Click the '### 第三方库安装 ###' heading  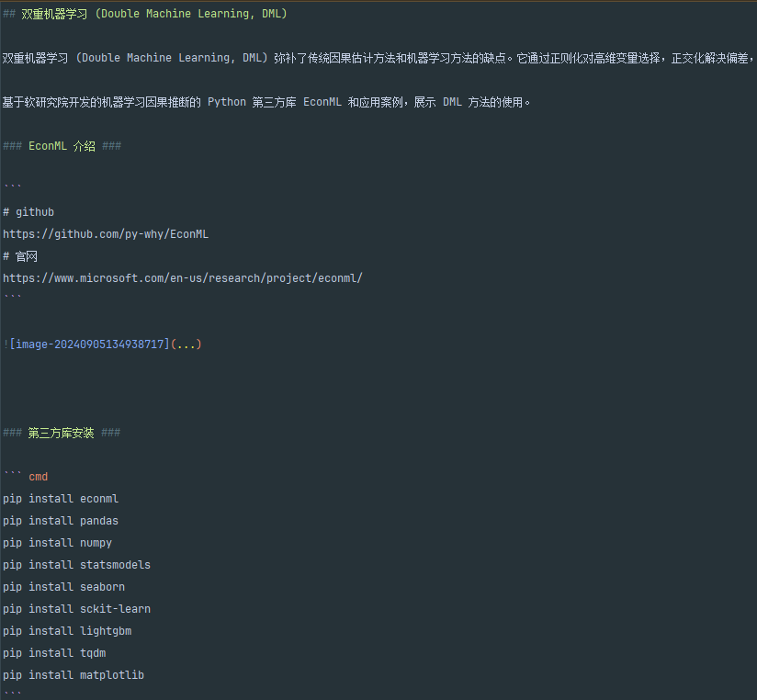coord(62,433)
